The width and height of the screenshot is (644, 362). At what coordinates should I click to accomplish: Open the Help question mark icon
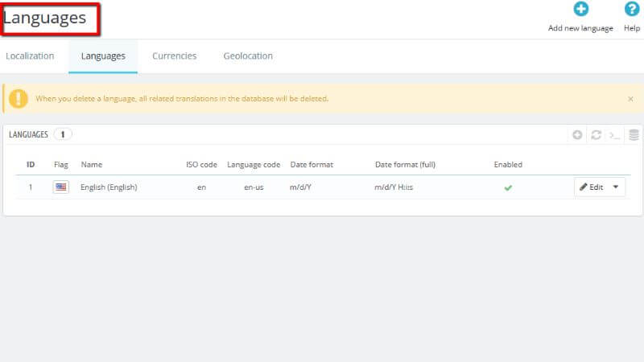point(632,9)
